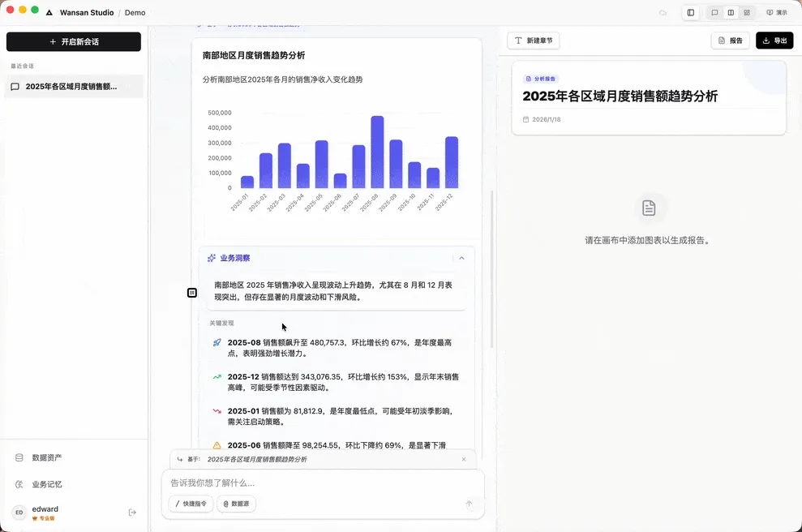Enable the split view layout toggle
The image size is (802, 532).
732,11
